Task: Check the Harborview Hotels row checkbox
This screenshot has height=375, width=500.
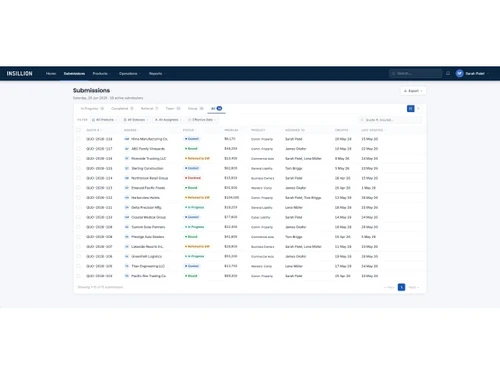Action: coord(79,198)
